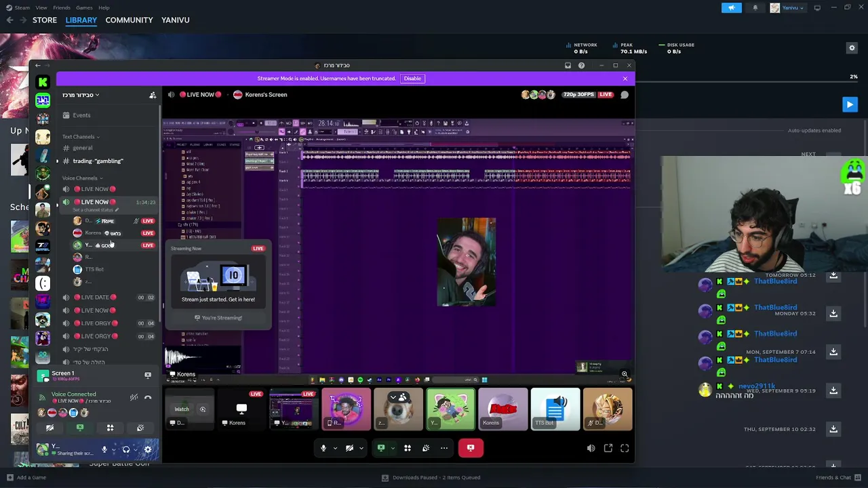The height and width of the screenshot is (488, 868).
Task: Toggle microphone mute in the bottom call controls
Action: pyautogui.click(x=323, y=448)
